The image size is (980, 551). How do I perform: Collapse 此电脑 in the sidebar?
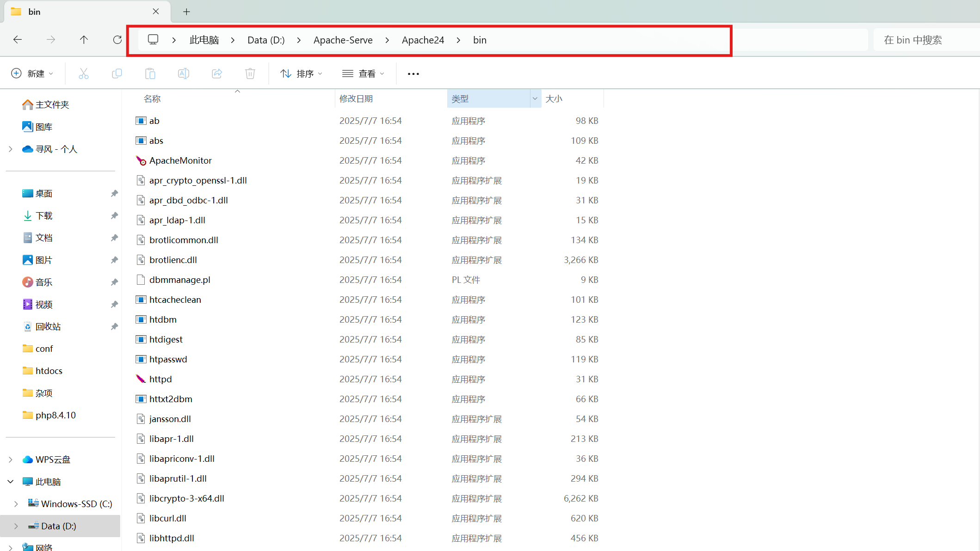coord(10,481)
